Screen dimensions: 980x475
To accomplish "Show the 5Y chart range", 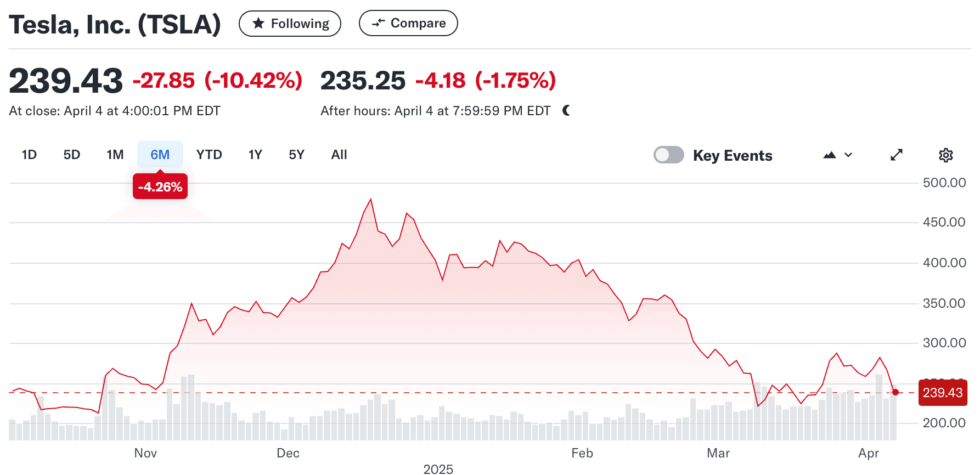I will coord(296,155).
